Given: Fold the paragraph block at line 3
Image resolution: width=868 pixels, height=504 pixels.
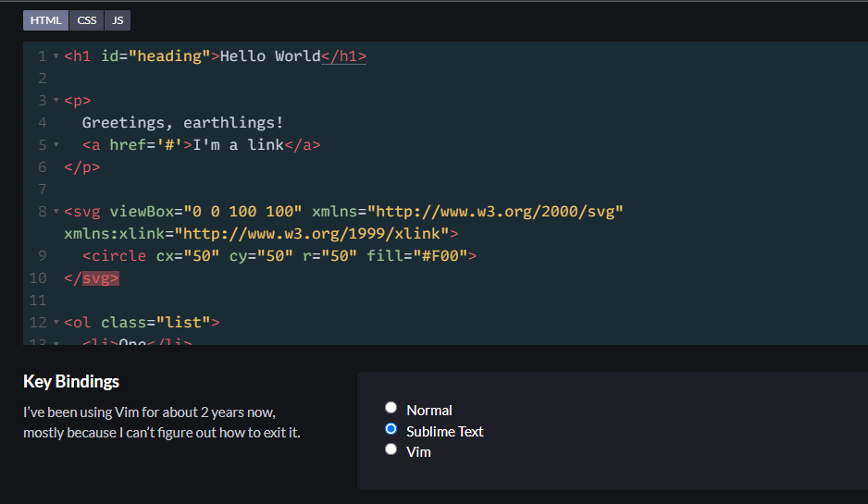Looking at the screenshot, I should [x=56, y=101].
